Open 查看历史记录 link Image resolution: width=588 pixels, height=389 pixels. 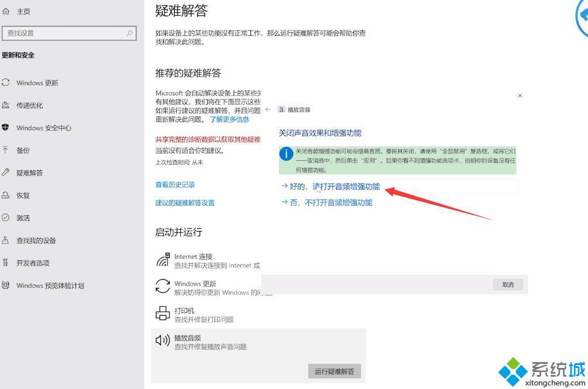coord(175,185)
